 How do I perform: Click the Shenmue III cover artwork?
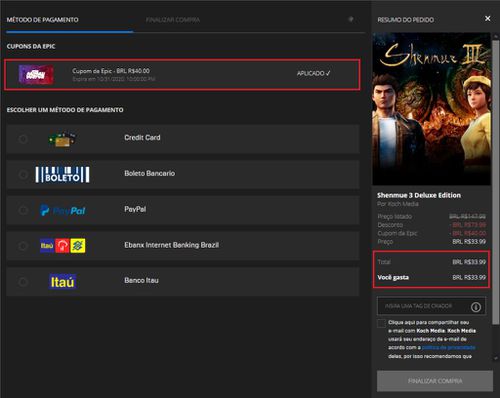tap(432, 109)
